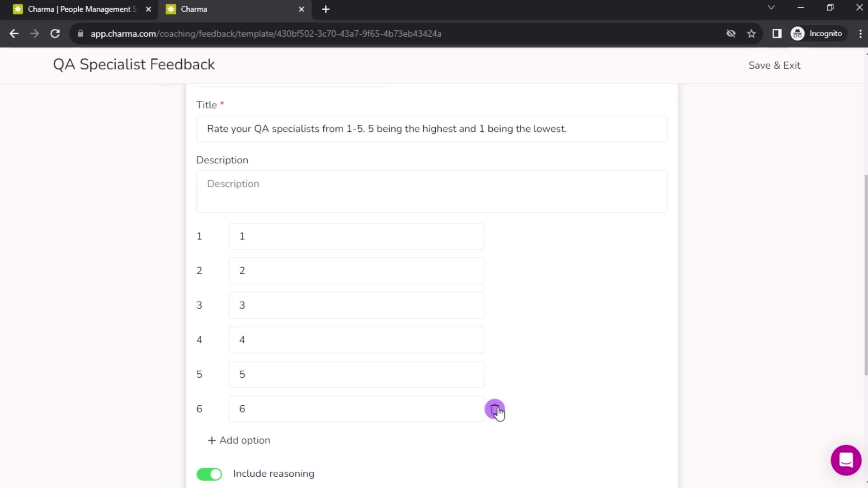Toggle the Include reasoning switch
The width and height of the screenshot is (868, 488).
209,474
